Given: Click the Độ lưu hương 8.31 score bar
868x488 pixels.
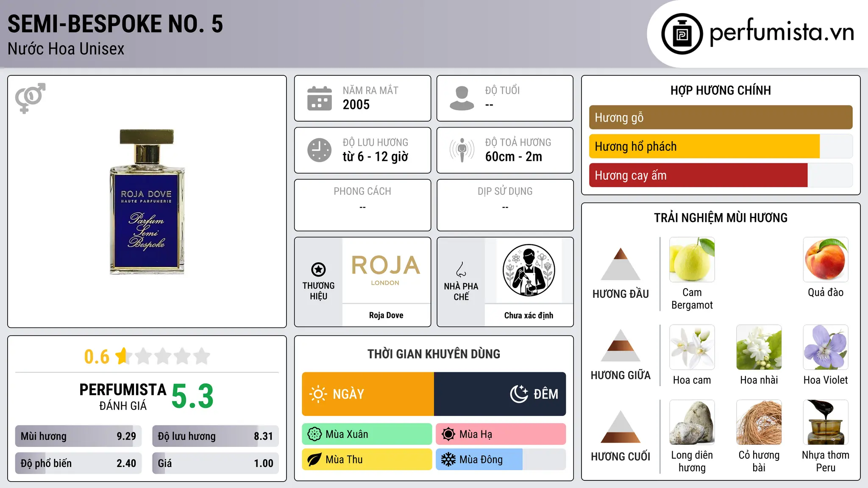Looking at the screenshot, I should (215, 436).
